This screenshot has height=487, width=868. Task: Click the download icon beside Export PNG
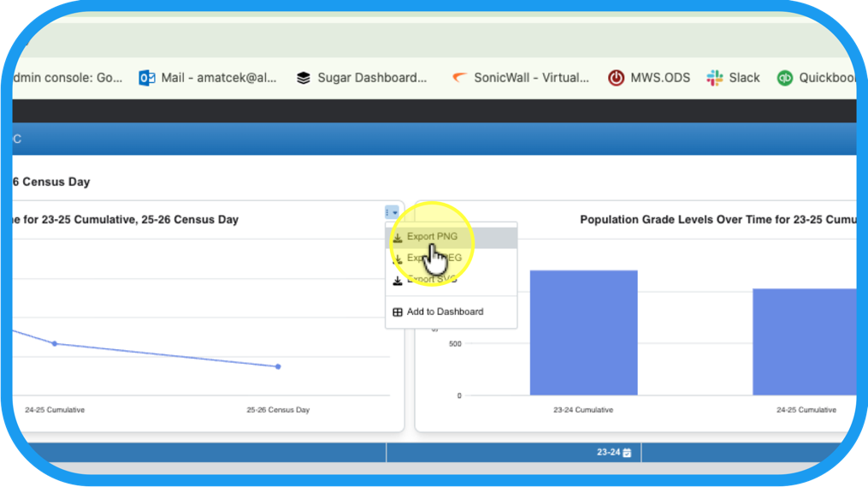pos(398,237)
